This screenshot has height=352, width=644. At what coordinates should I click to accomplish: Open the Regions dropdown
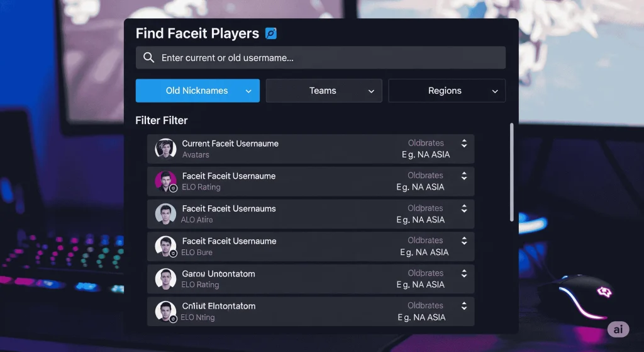pyautogui.click(x=447, y=91)
